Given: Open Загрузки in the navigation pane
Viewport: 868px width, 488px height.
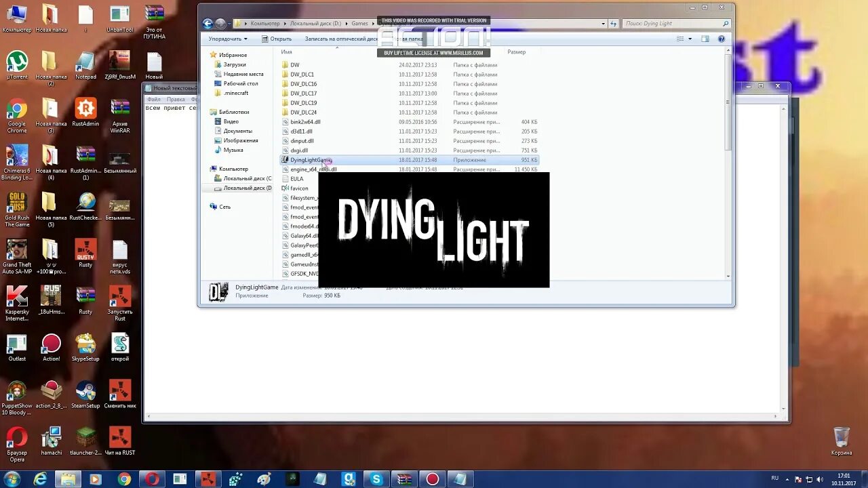Looking at the screenshot, I should coord(235,64).
